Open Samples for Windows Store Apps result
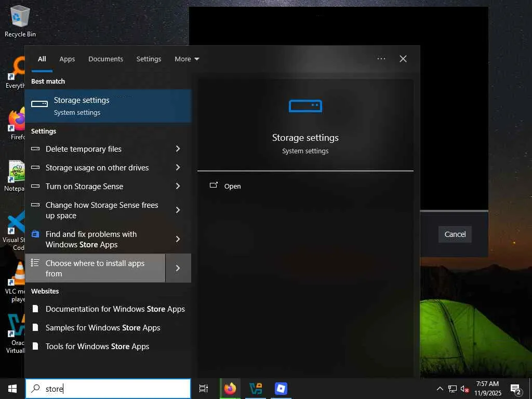Image resolution: width=532 pixels, height=399 pixels. tap(108, 327)
